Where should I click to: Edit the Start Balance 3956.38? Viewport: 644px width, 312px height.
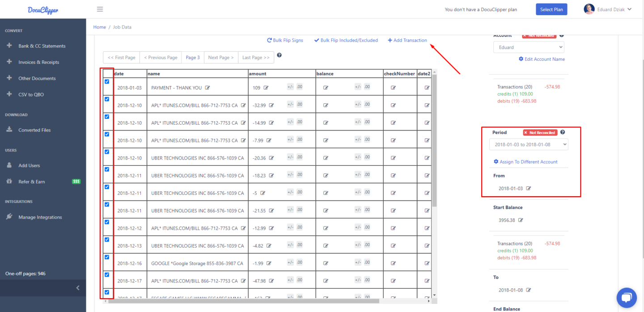[521, 220]
